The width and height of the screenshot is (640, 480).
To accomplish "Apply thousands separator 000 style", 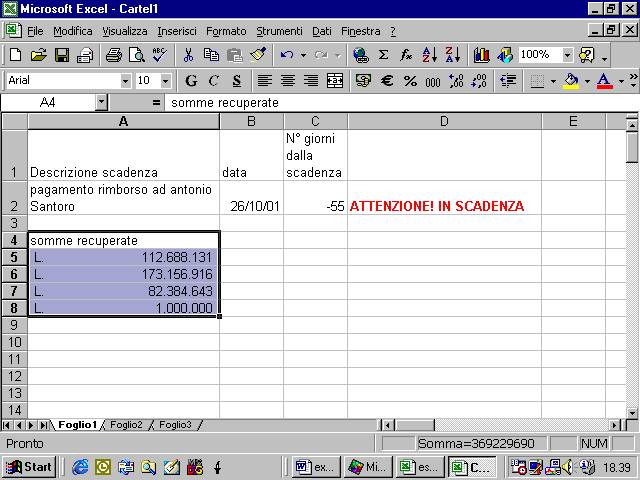I will tap(433, 81).
